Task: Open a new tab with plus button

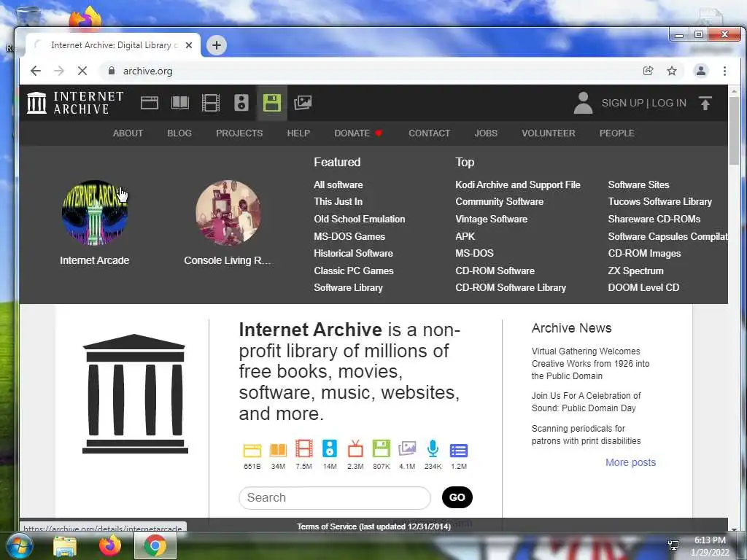Action: 216,45
